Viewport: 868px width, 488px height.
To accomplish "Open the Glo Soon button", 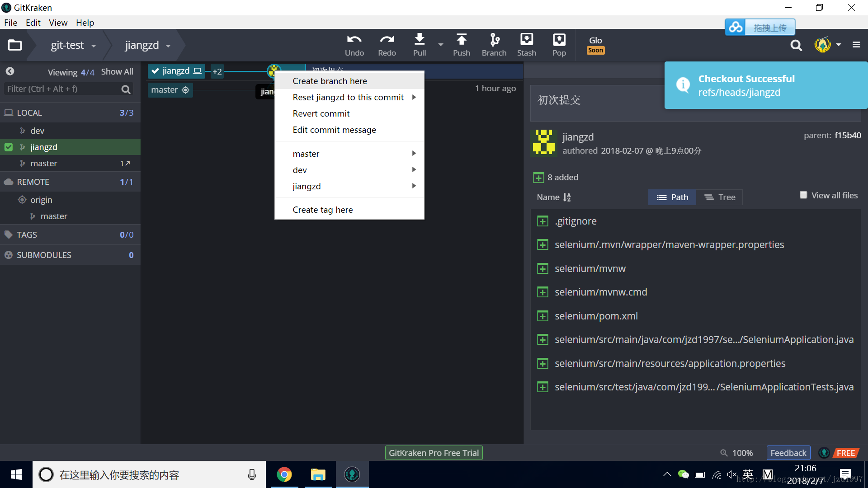I will [x=595, y=45].
